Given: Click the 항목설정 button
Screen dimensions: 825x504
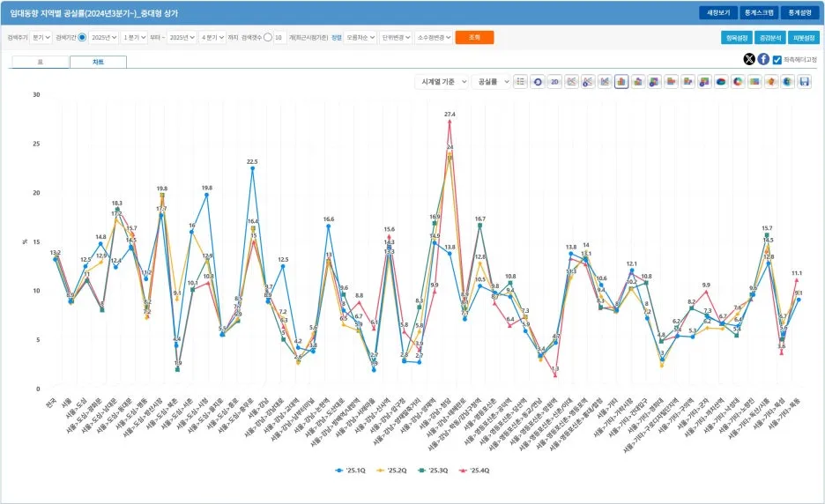Looking at the screenshot, I should click(737, 37).
